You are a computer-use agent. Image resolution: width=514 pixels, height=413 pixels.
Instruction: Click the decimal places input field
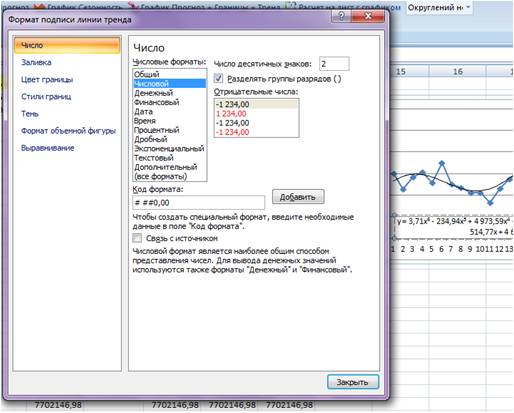pyautogui.click(x=334, y=64)
